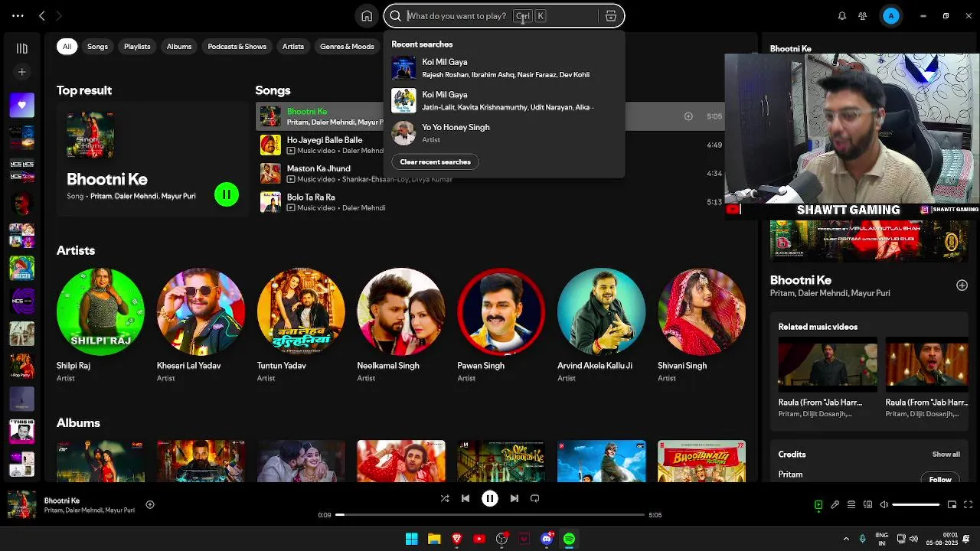Show hidden system tray icons
The image size is (980, 551).
(846, 539)
